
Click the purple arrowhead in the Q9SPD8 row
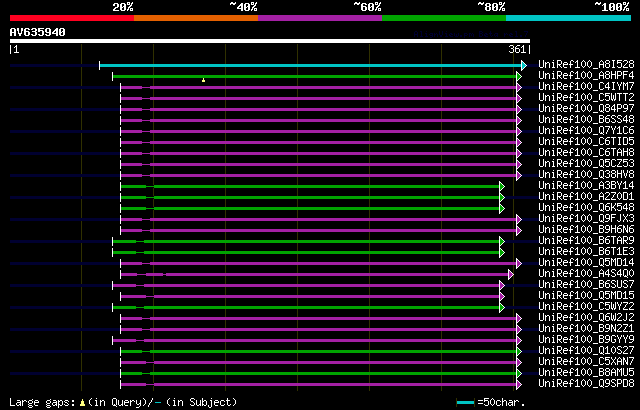tap(519, 384)
